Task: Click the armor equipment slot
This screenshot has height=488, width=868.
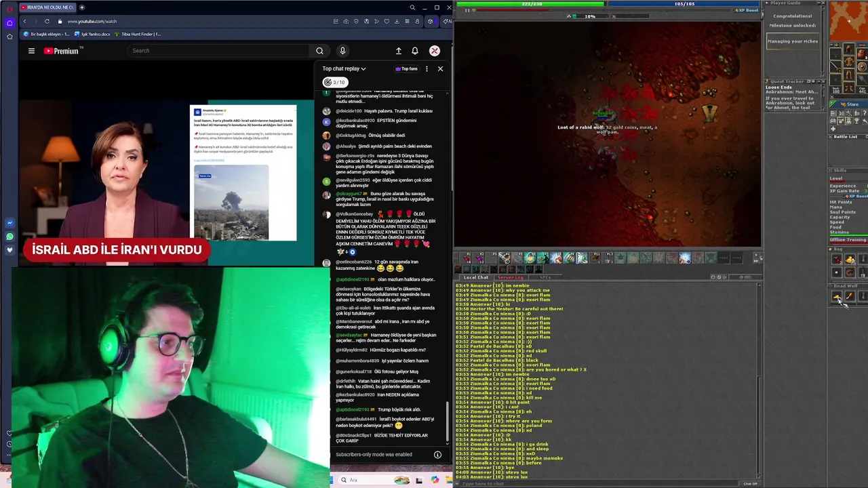Action: (849, 62)
